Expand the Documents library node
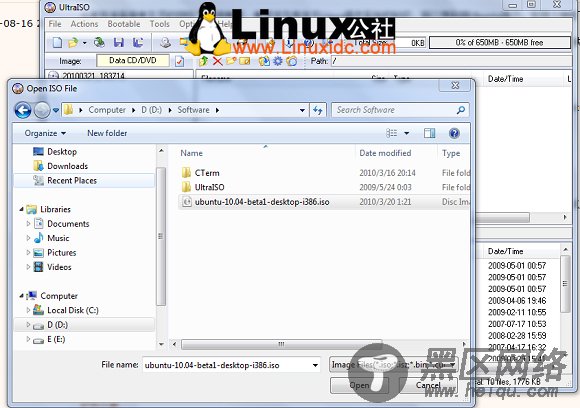Image resolution: width=580 pixels, height=408 pixels. 28,224
